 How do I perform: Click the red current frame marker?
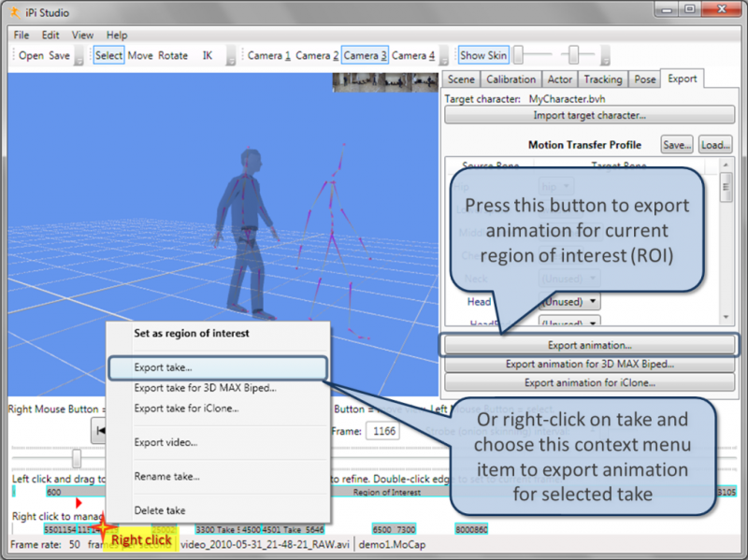tap(79, 503)
